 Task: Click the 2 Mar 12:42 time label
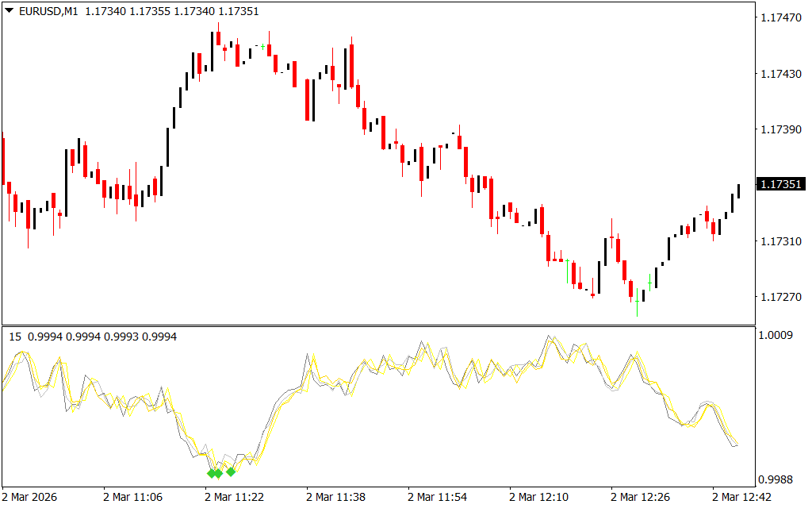(741, 497)
